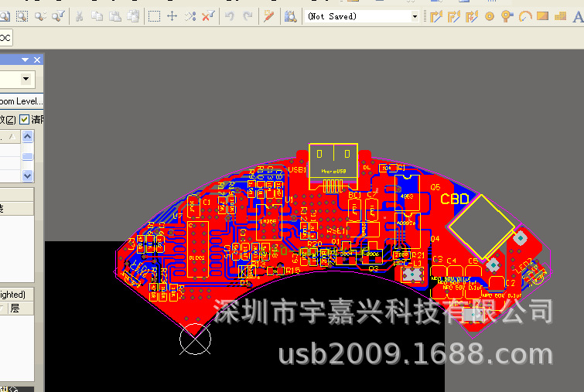Image resolution: width=584 pixels, height=392 pixels.
Task: Click the Zoom to Selected Objects icon
Action: pyautogui.click(x=40, y=16)
